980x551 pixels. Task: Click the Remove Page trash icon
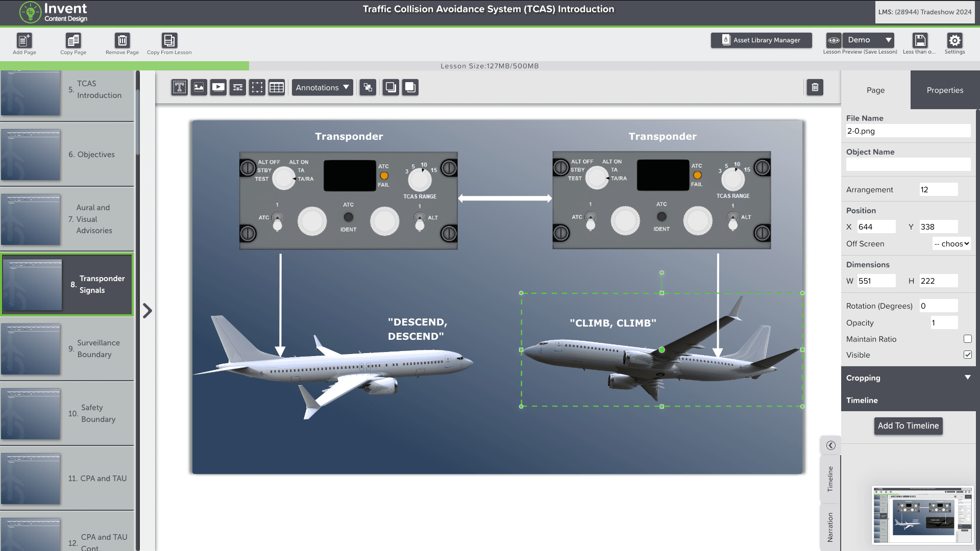click(122, 40)
